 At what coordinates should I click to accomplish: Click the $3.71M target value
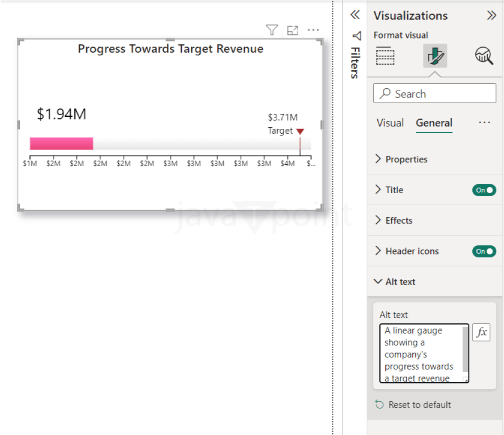coord(283,117)
